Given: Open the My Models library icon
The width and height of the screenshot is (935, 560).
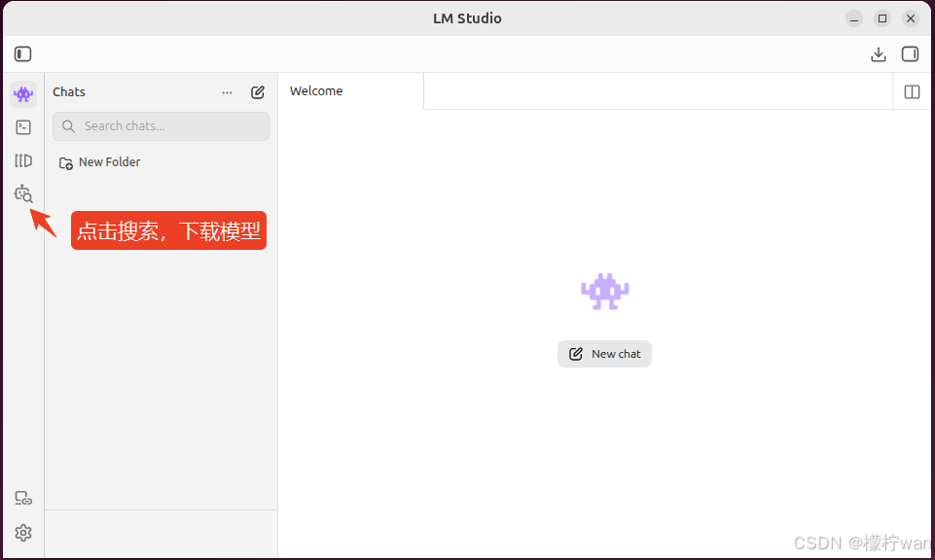Looking at the screenshot, I should (23, 160).
